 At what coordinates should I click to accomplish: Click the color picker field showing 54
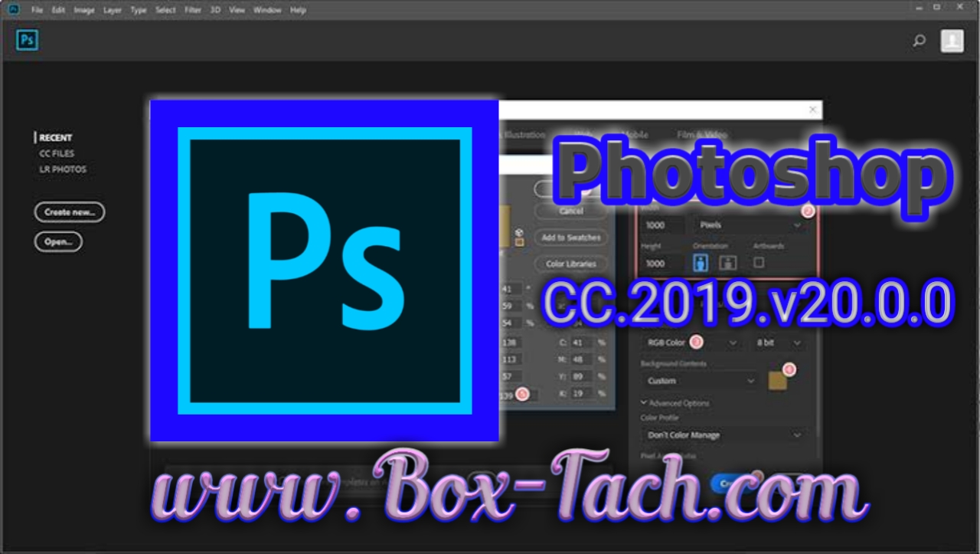click(x=510, y=323)
